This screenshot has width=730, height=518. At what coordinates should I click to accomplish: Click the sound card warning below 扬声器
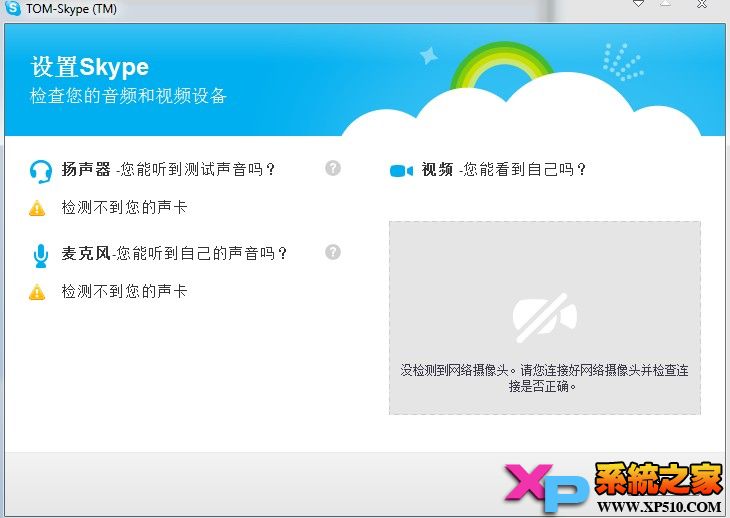124,207
